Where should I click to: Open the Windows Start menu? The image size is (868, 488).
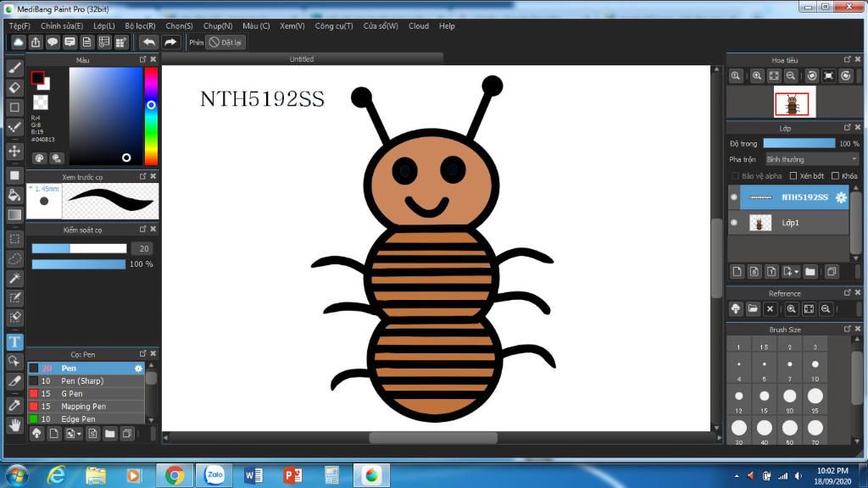[x=17, y=475]
